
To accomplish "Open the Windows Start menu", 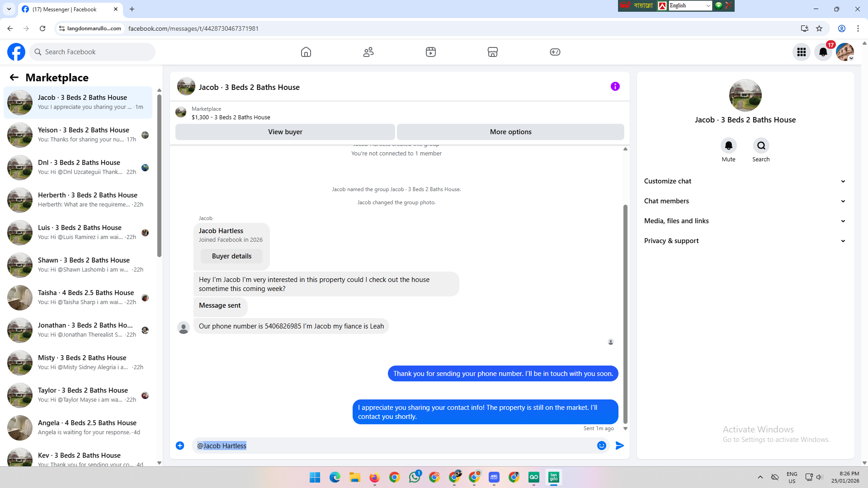I will tap(315, 477).
